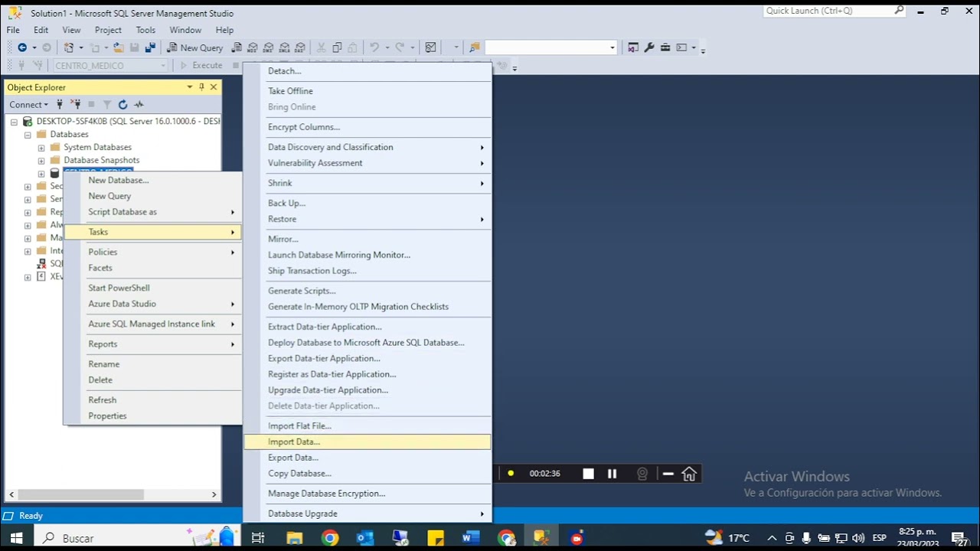980x551 pixels.
Task: Collapse the DESKTOP-5SF4K0B server node
Action: point(14,122)
